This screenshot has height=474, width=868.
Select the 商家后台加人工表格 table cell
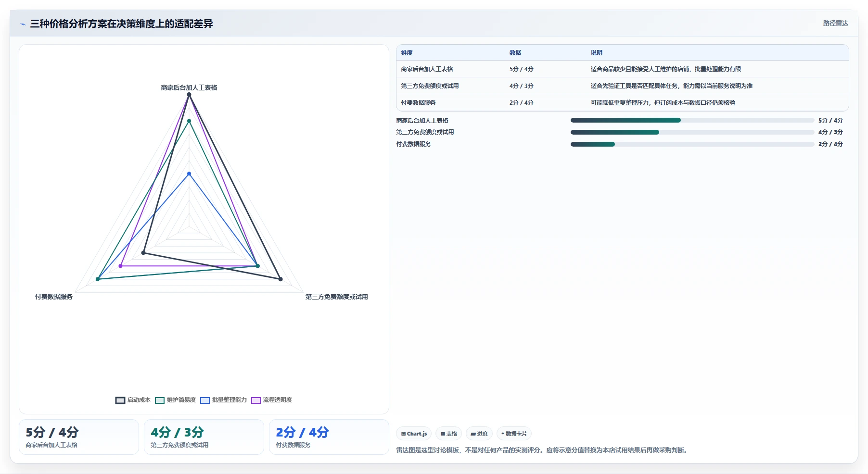point(427,69)
